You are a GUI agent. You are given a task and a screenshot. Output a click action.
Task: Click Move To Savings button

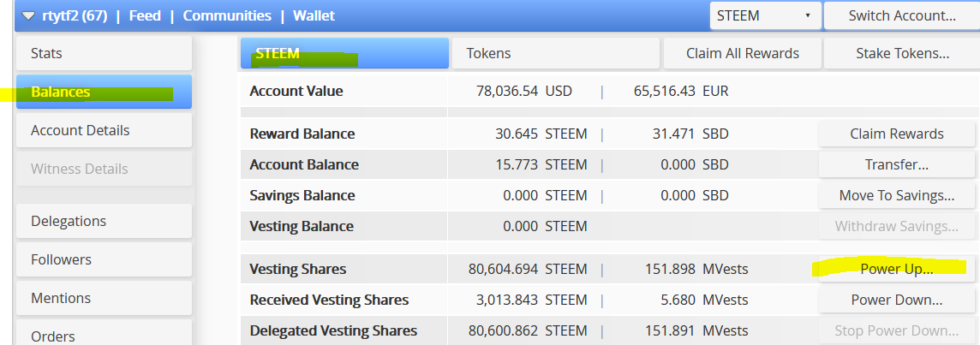click(x=896, y=195)
